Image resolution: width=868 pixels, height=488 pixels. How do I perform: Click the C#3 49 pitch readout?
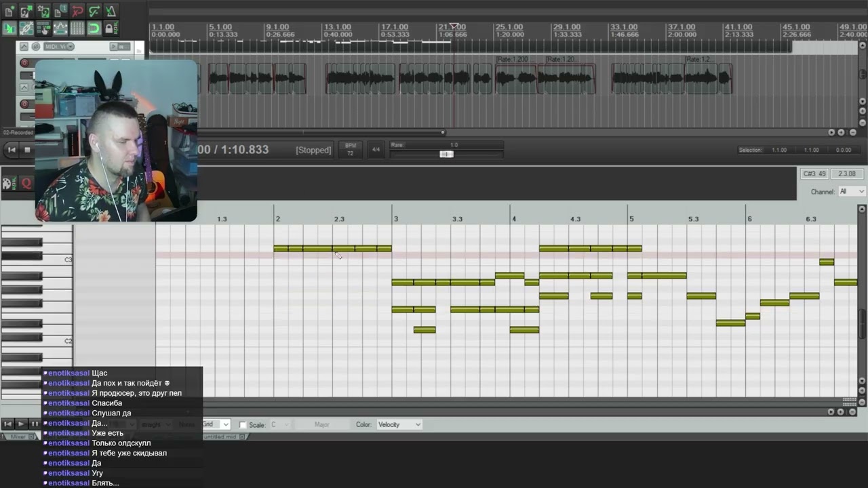pyautogui.click(x=814, y=174)
